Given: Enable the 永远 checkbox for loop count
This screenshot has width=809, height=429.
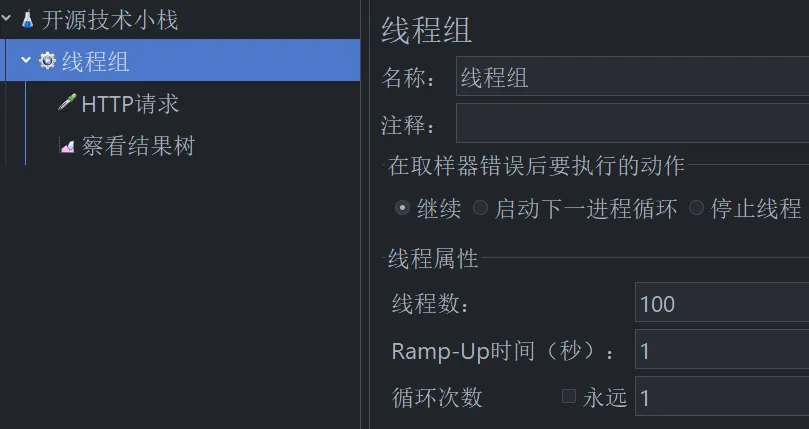Looking at the screenshot, I should click(569, 396).
